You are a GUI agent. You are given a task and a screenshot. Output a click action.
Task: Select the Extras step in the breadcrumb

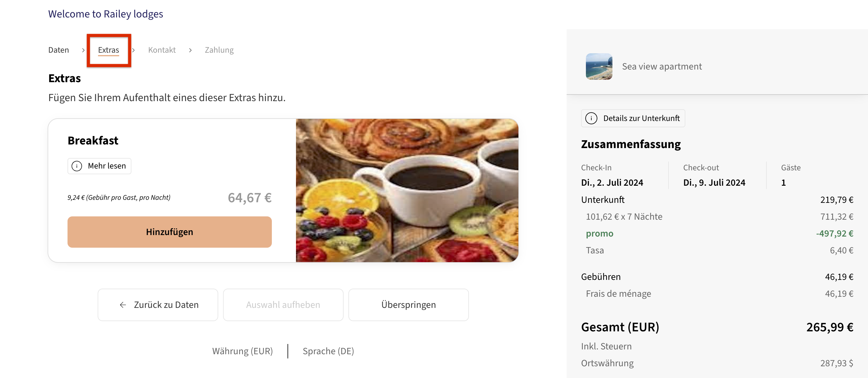tap(108, 50)
